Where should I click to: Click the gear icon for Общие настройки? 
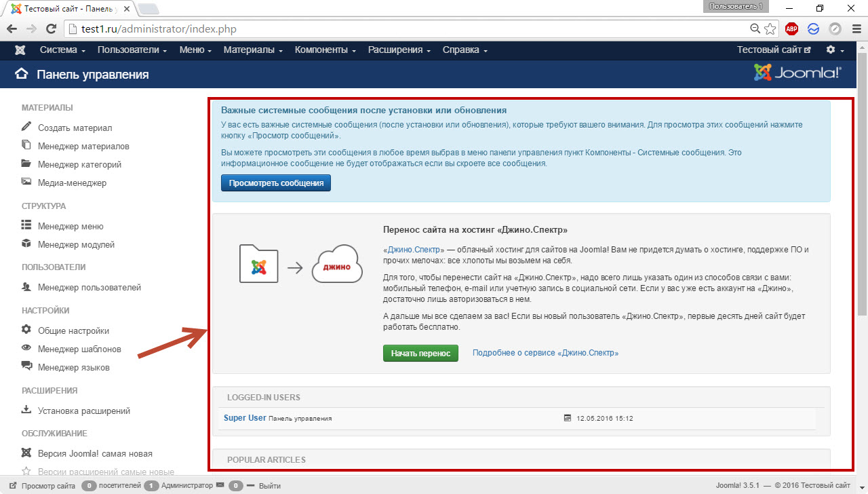pyautogui.click(x=26, y=330)
